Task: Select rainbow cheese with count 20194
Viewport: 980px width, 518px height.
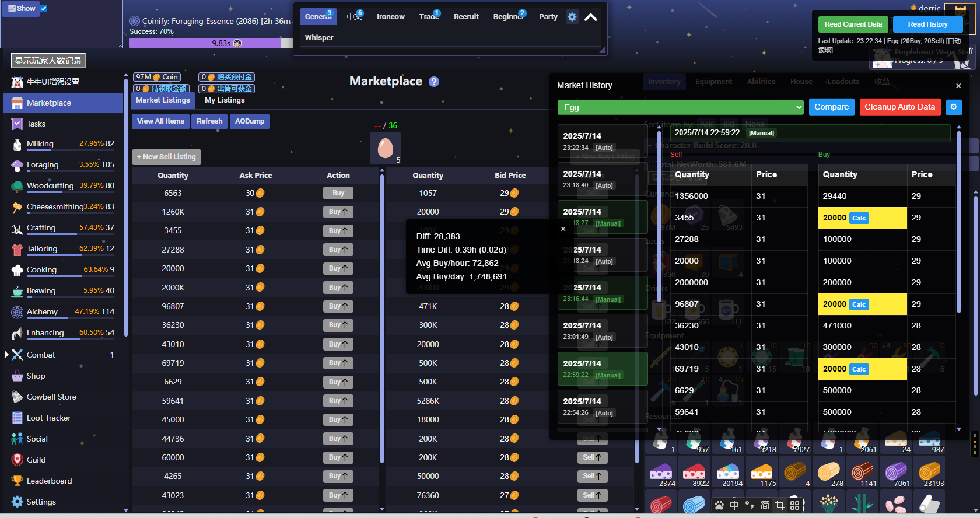Action: pyautogui.click(x=728, y=472)
